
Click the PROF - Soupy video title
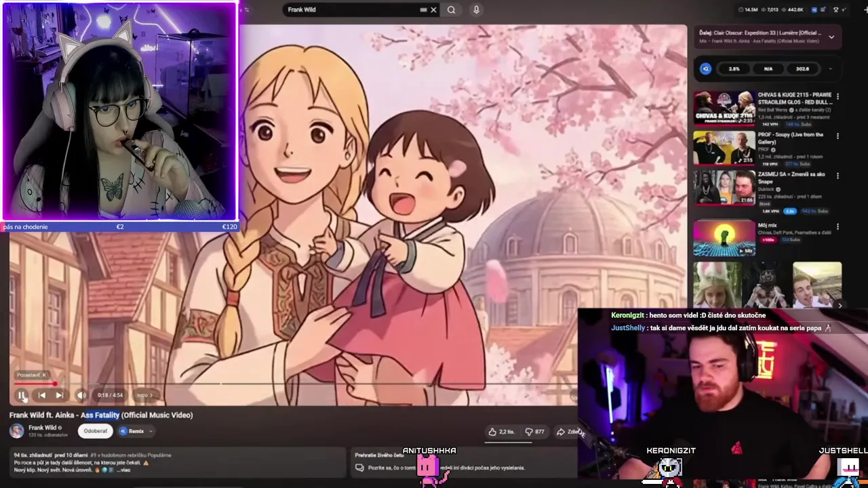[x=791, y=138]
